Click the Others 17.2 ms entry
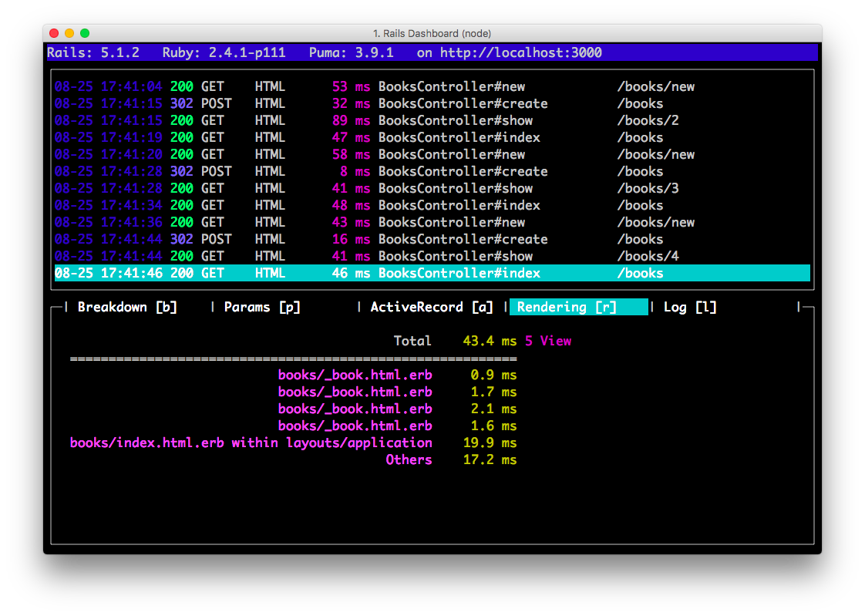The image size is (865, 616). pos(451,460)
